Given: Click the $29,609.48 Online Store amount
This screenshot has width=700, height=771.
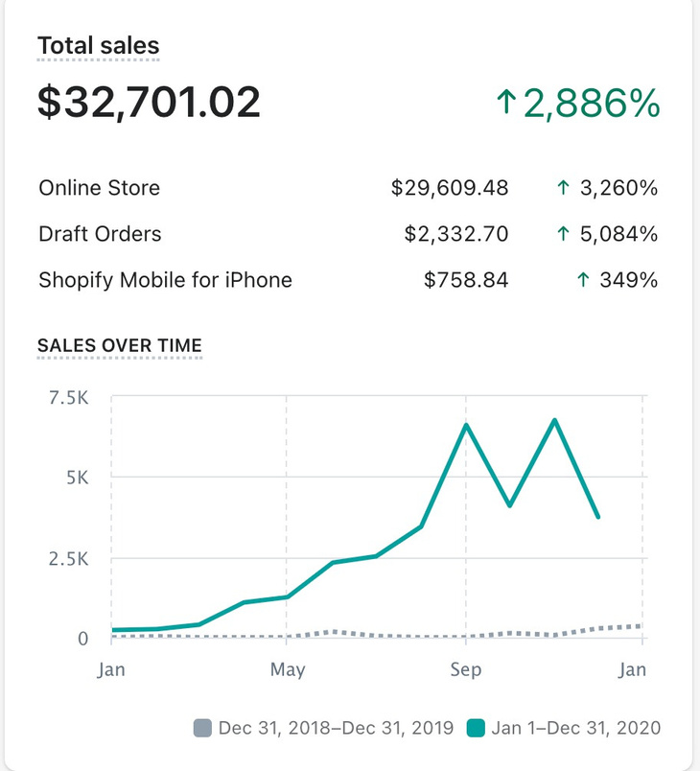Looking at the screenshot, I should coord(449,188).
